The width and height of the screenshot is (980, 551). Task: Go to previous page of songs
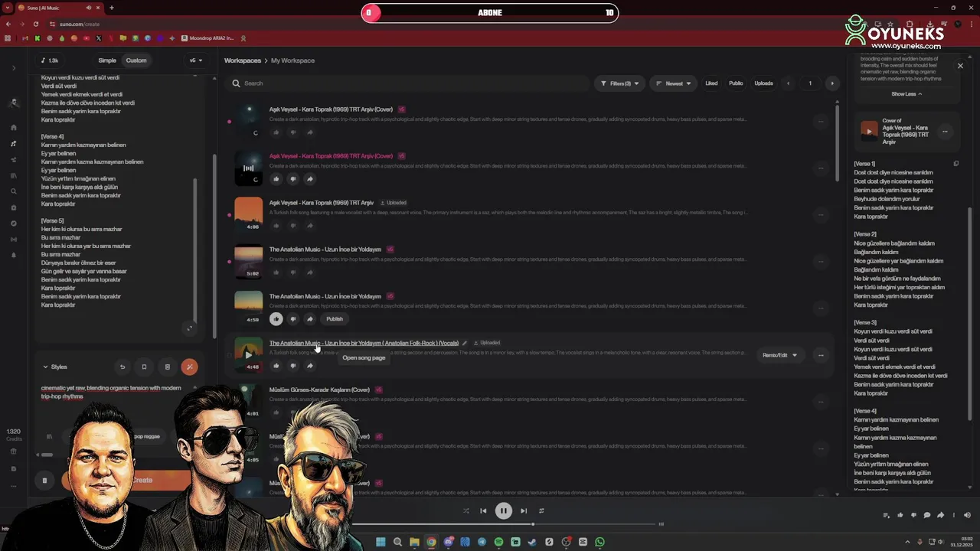point(788,83)
